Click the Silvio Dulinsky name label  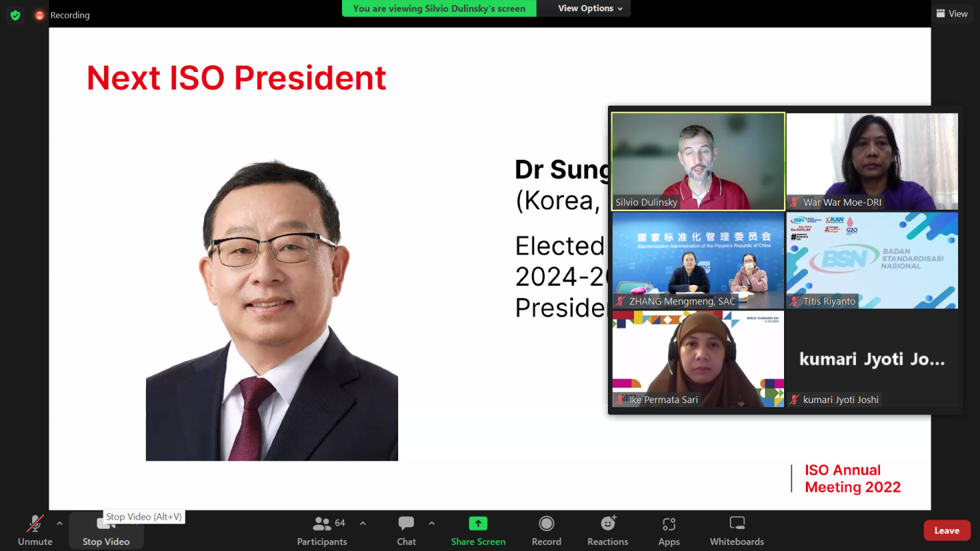click(x=646, y=202)
